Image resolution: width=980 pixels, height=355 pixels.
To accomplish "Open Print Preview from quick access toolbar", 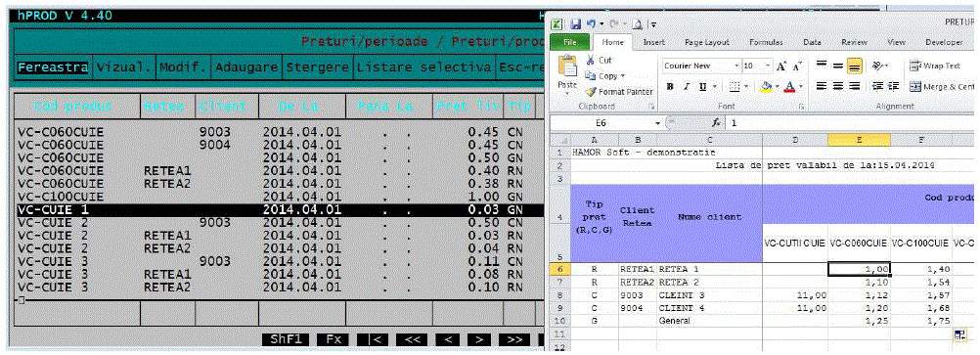I will [x=638, y=24].
